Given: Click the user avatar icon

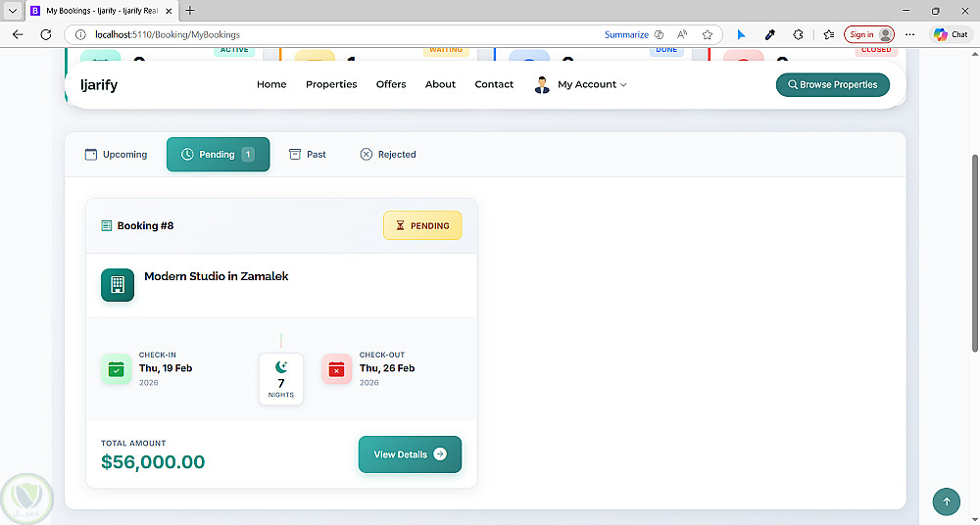Looking at the screenshot, I should [542, 84].
